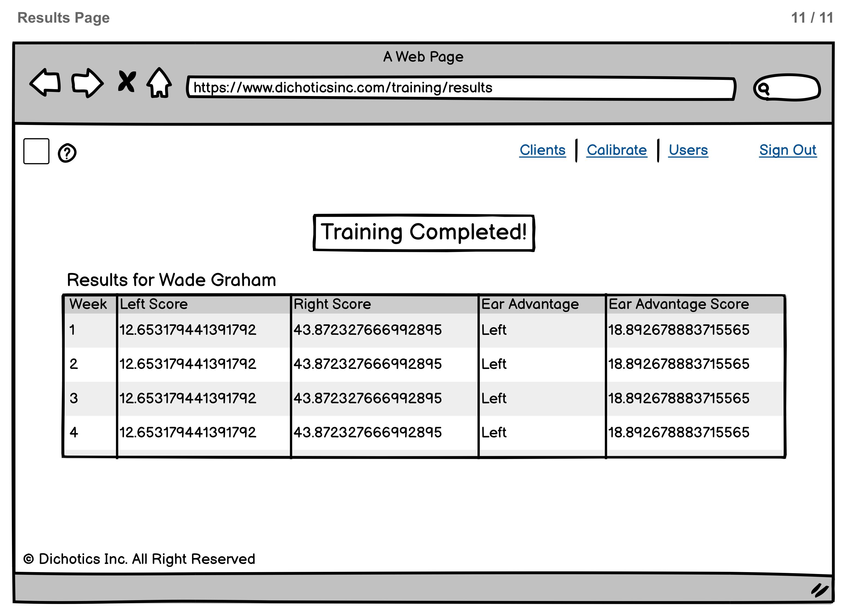
Task: Click the search magnifier icon
Action: point(764,88)
